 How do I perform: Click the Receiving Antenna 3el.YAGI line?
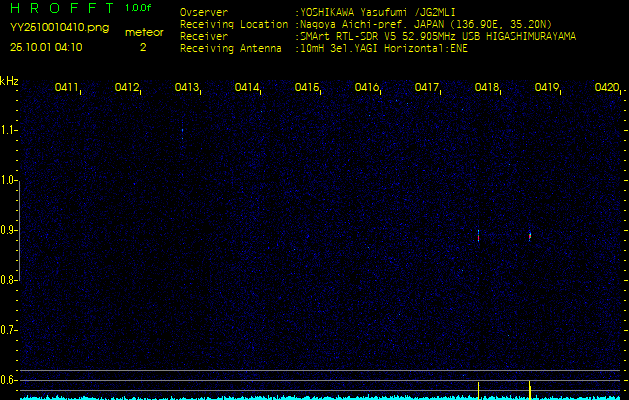(382, 49)
